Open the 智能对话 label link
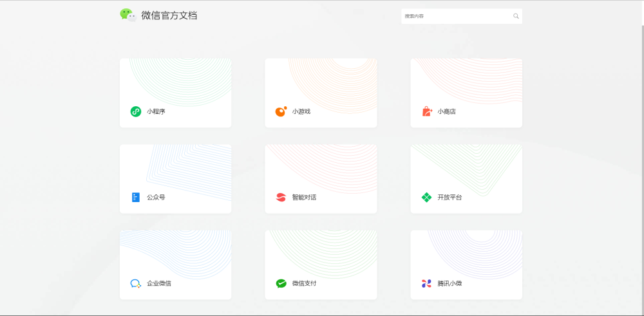This screenshot has width=644, height=316. tap(305, 198)
